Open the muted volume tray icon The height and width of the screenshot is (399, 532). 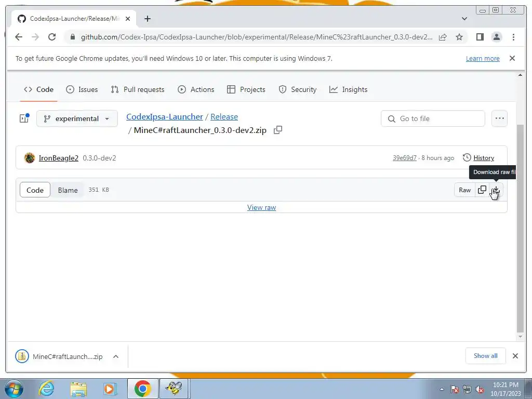tap(480, 389)
